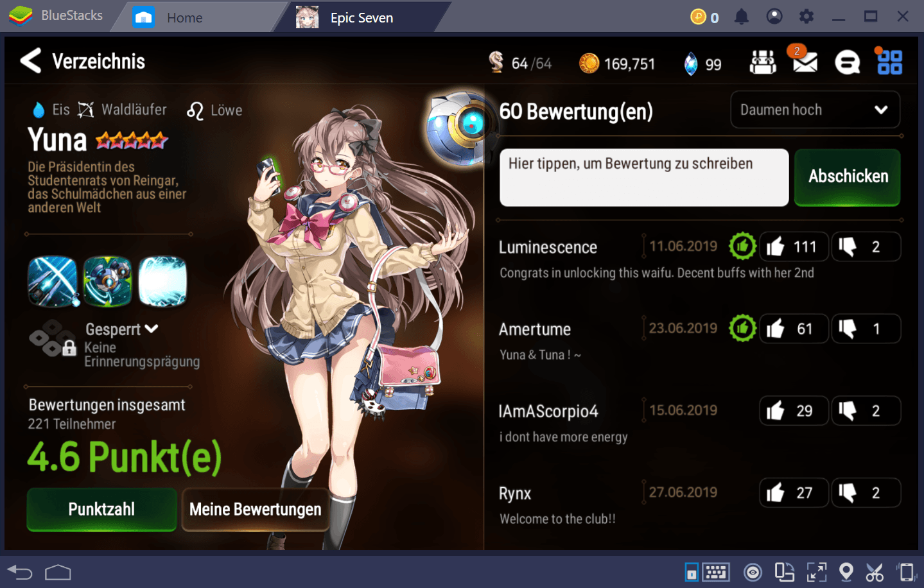Open BlueStacks notifications bell
Image resolution: width=924 pixels, height=588 pixels.
742,17
